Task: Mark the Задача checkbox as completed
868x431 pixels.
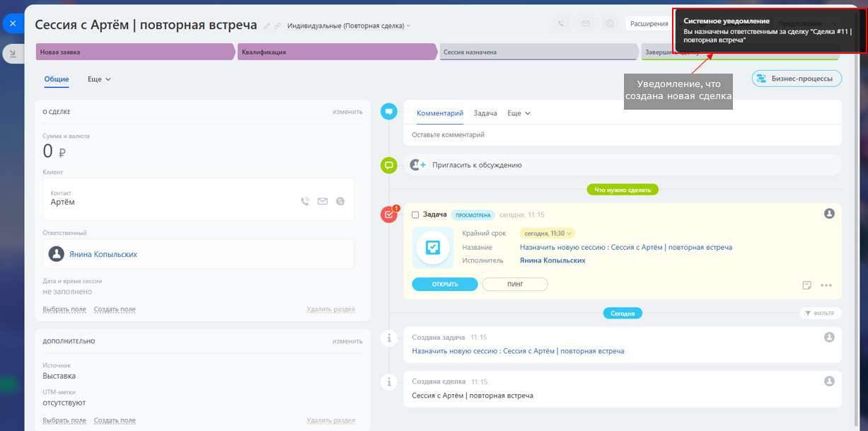Action: 415,215
